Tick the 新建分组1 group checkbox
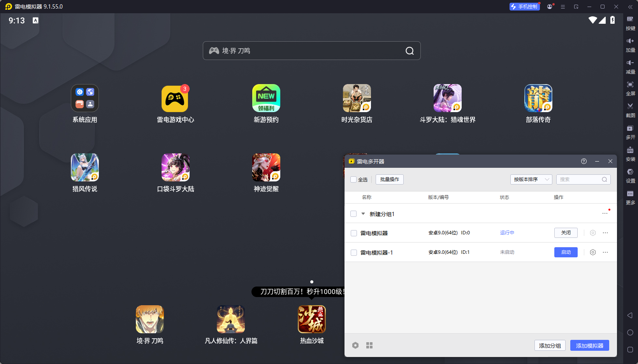 tap(353, 214)
